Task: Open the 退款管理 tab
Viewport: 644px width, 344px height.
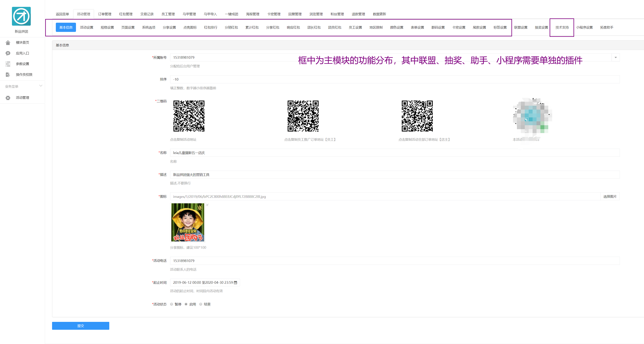Action: [x=358, y=14]
